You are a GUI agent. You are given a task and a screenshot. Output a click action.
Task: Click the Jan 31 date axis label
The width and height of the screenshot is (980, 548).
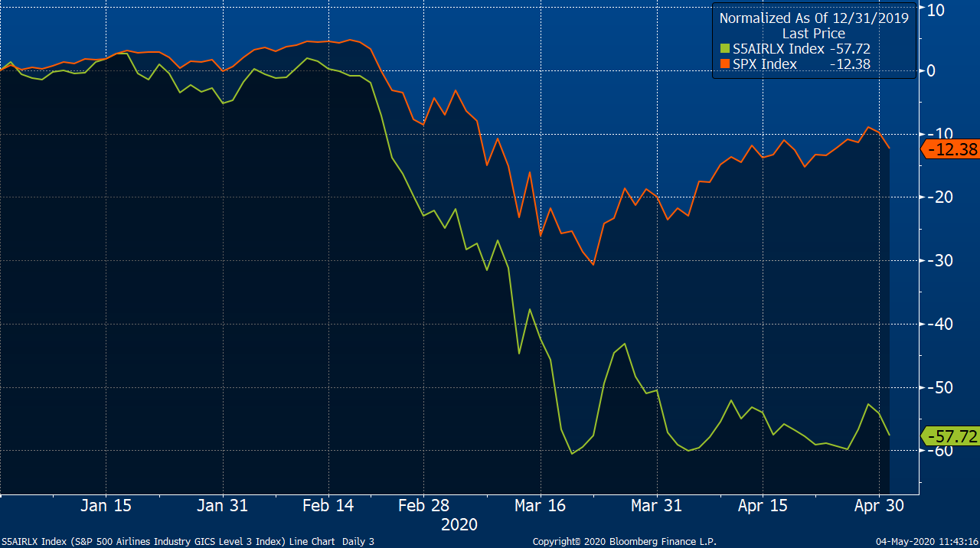(222, 506)
